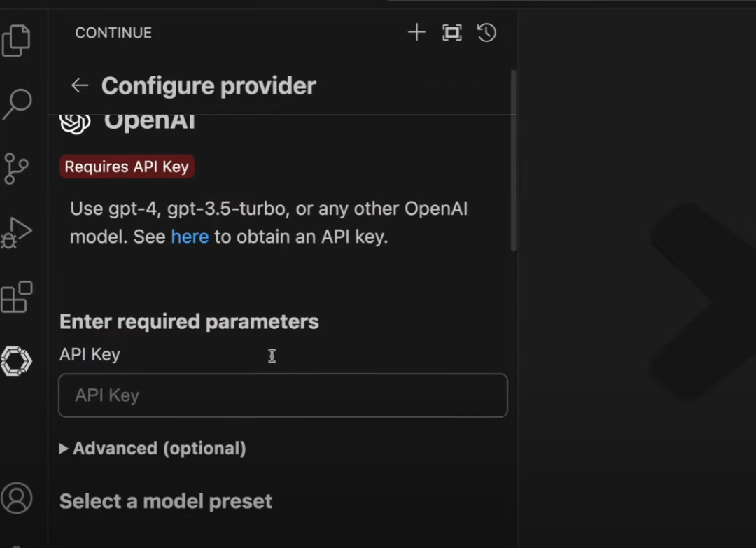756x548 pixels.
Task: Select the CONTINUE panel title tab
Action: (113, 32)
